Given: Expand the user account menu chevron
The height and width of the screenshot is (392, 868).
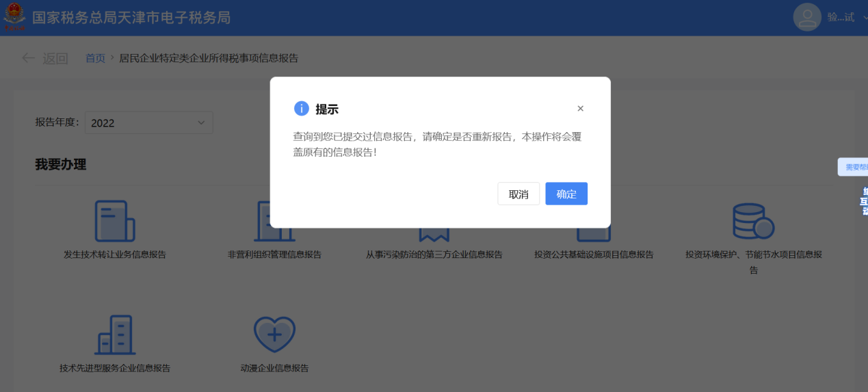Looking at the screenshot, I should click(865, 18).
